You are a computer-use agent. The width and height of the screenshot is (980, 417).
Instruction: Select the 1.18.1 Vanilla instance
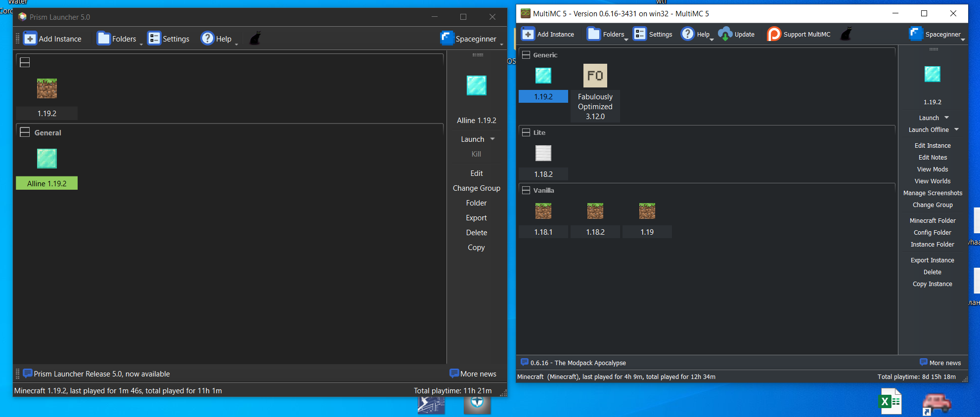[543, 211]
